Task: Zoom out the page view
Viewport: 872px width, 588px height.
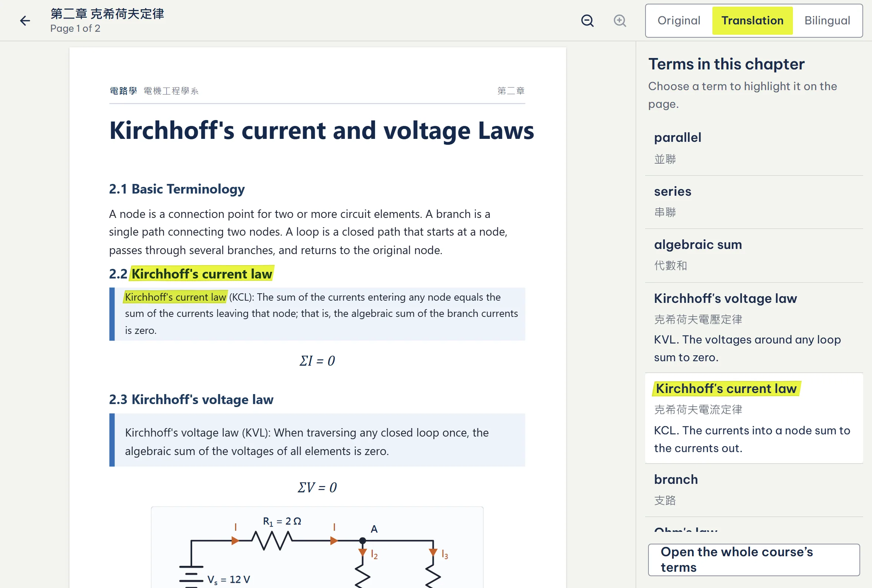Action: point(587,21)
